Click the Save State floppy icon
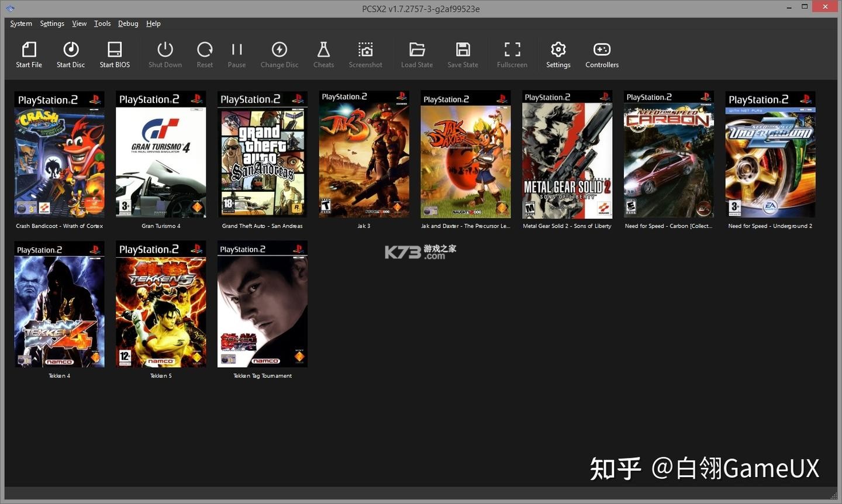 pyautogui.click(x=463, y=49)
